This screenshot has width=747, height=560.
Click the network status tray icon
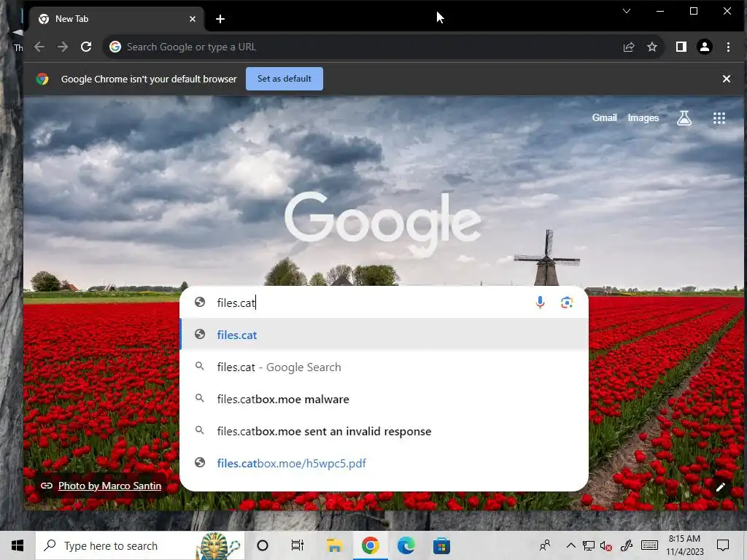point(589,545)
